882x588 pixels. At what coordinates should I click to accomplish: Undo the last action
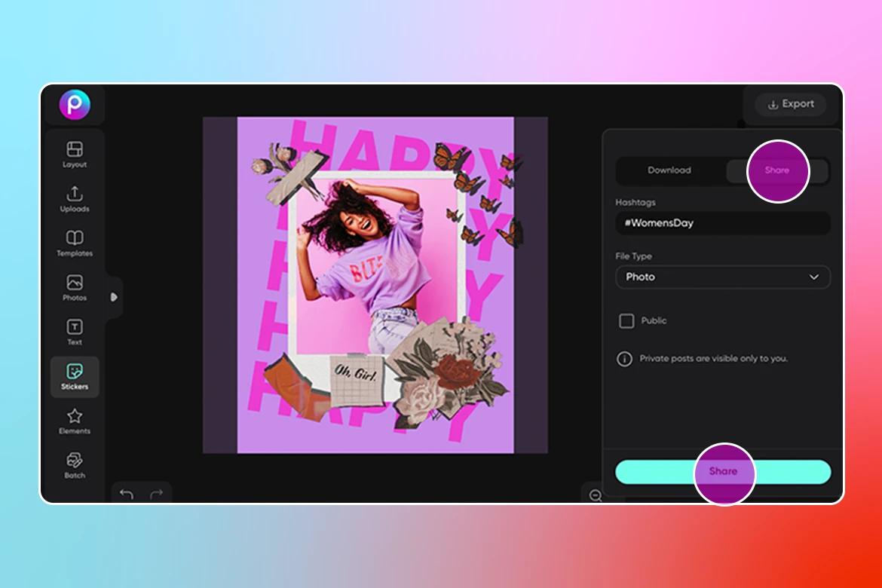pos(128,493)
